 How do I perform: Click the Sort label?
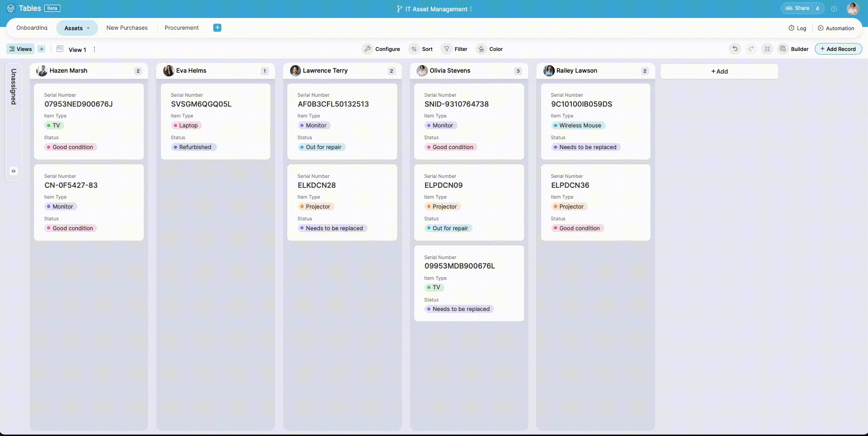tap(427, 49)
